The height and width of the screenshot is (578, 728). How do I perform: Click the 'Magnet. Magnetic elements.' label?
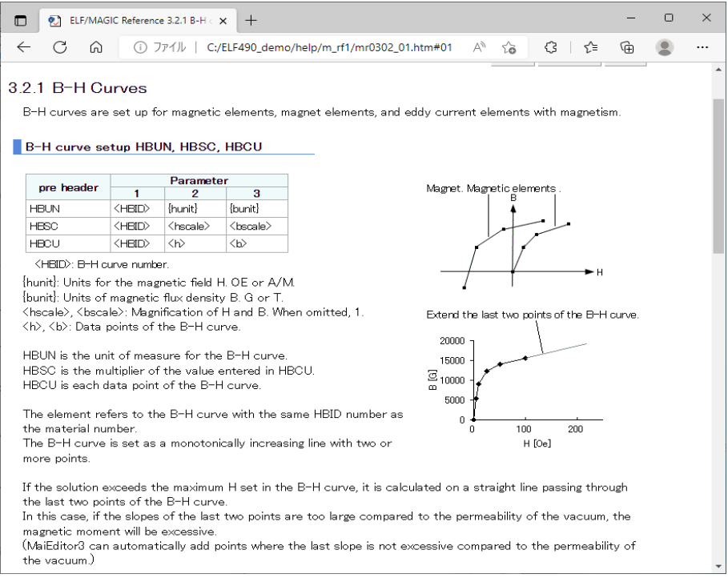[x=493, y=188]
